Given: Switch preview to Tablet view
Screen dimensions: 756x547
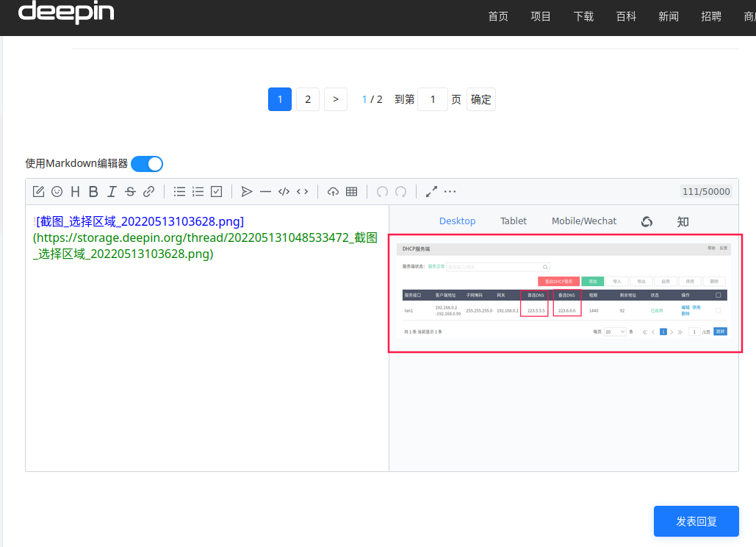Looking at the screenshot, I should coord(513,221).
